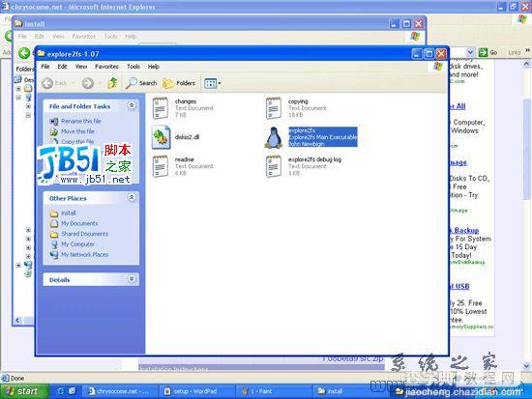Select the readme file name text
Image resolution: width=532 pixels, height=399 pixels.
pyautogui.click(x=185, y=159)
